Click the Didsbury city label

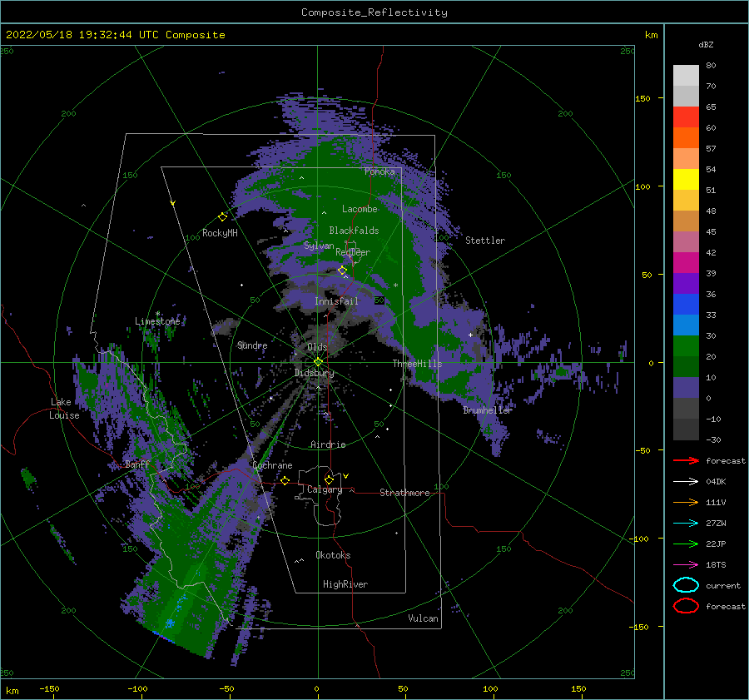(x=314, y=373)
